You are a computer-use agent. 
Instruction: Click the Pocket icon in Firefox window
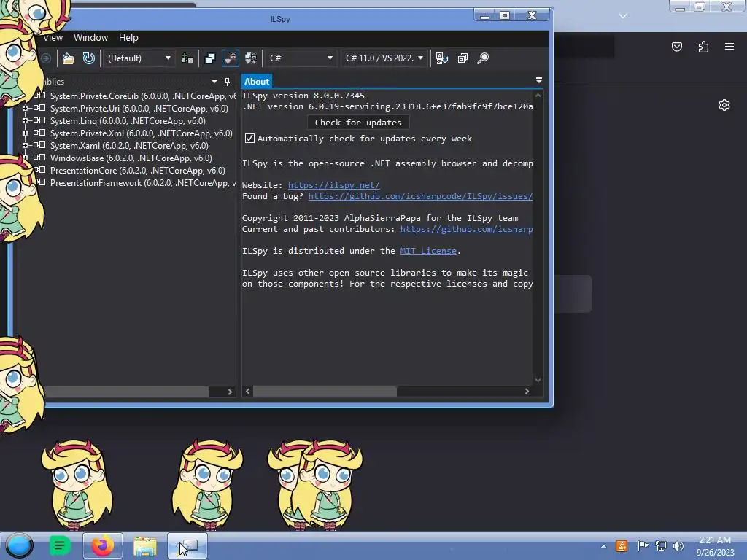click(676, 47)
